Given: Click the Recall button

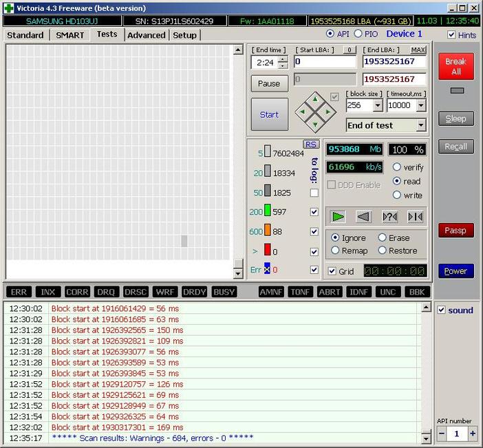Looking at the screenshot, I should tap(456, 147).
